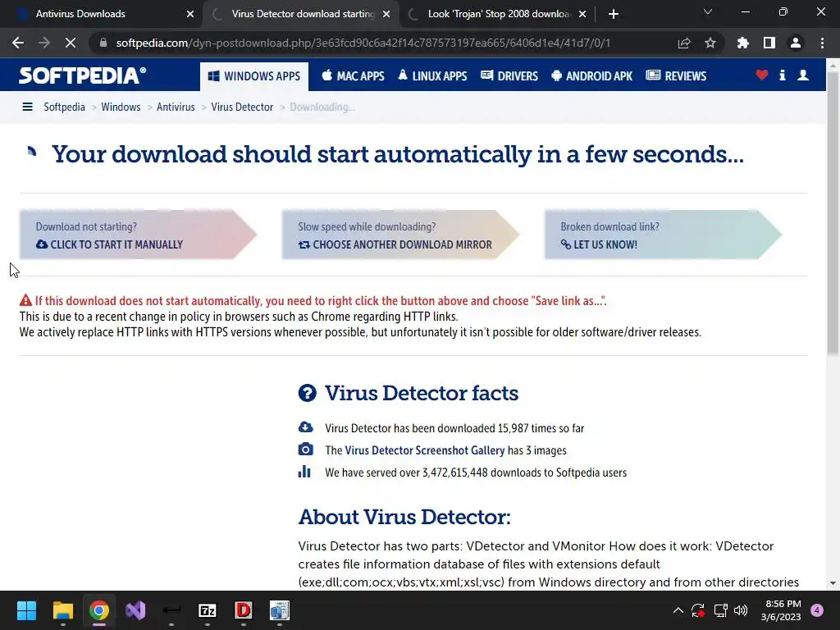Toggle Chrome side panel icon

click(x=769, y=43)
